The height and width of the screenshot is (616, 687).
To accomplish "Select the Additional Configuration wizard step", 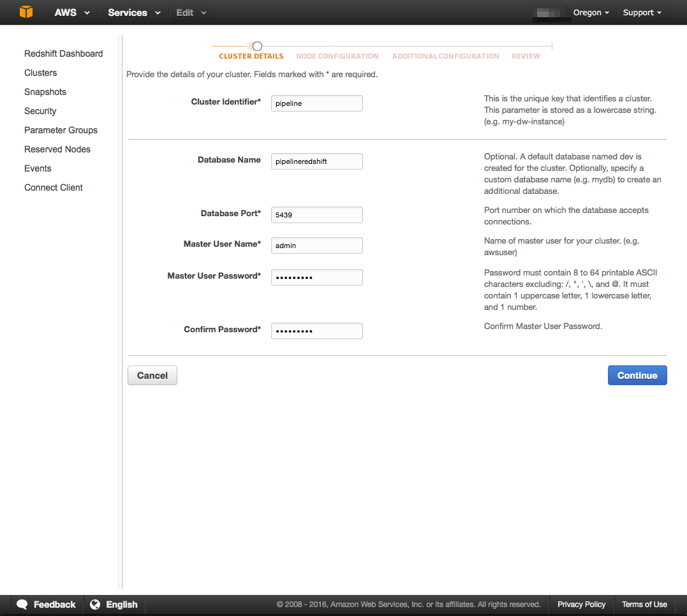I will [446, 56].
